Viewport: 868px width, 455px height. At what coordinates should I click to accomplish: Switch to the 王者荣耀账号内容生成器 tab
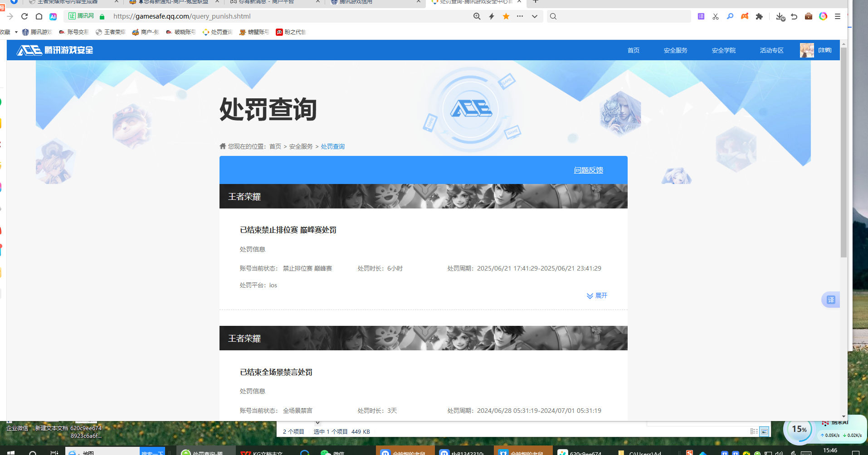[68, 2]
